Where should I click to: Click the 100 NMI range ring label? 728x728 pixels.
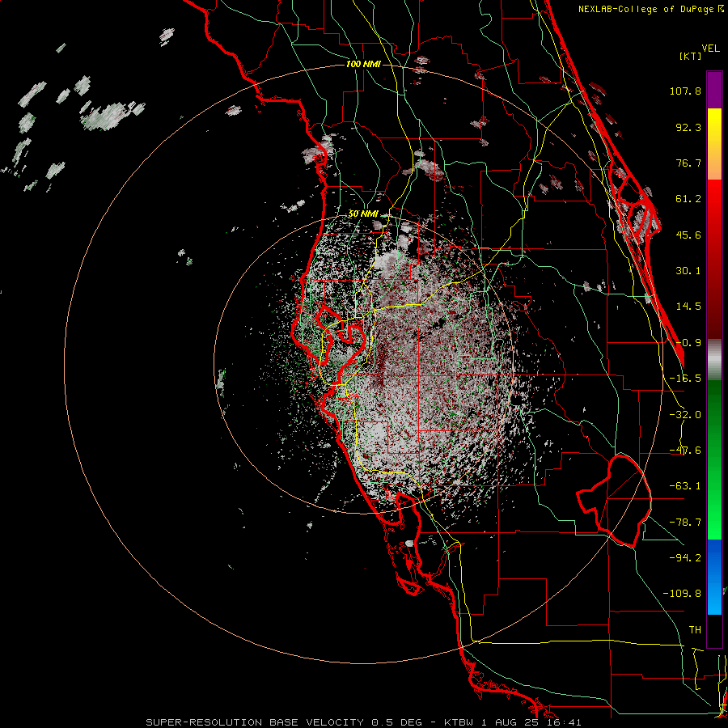click(x=363, y=64)
